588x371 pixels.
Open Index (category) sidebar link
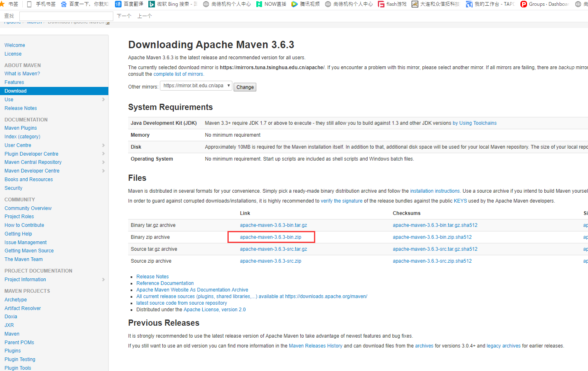22,137
